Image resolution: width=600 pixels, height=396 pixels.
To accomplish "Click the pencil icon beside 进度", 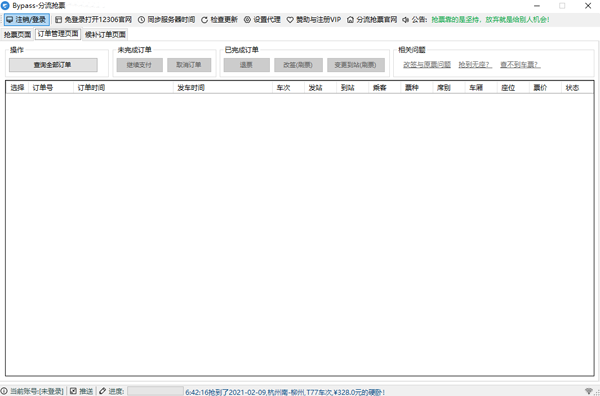I will click(102, 391).
